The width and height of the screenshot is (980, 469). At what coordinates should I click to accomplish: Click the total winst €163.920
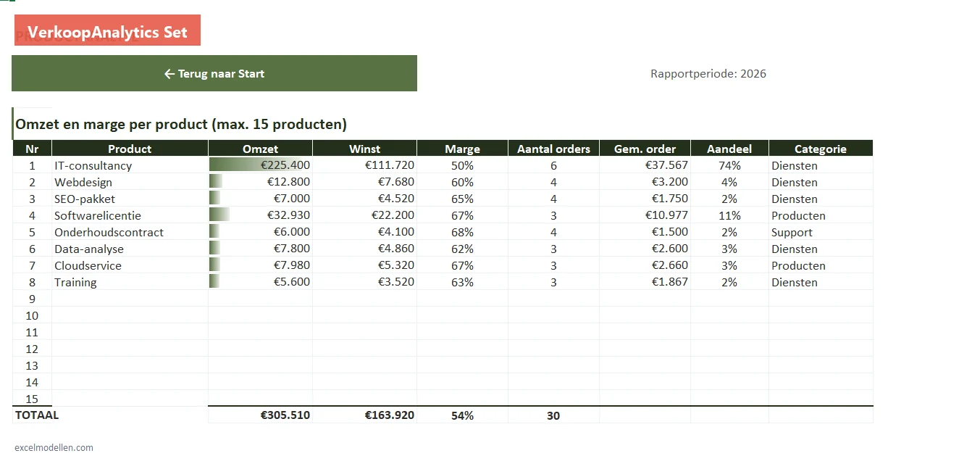364,415
